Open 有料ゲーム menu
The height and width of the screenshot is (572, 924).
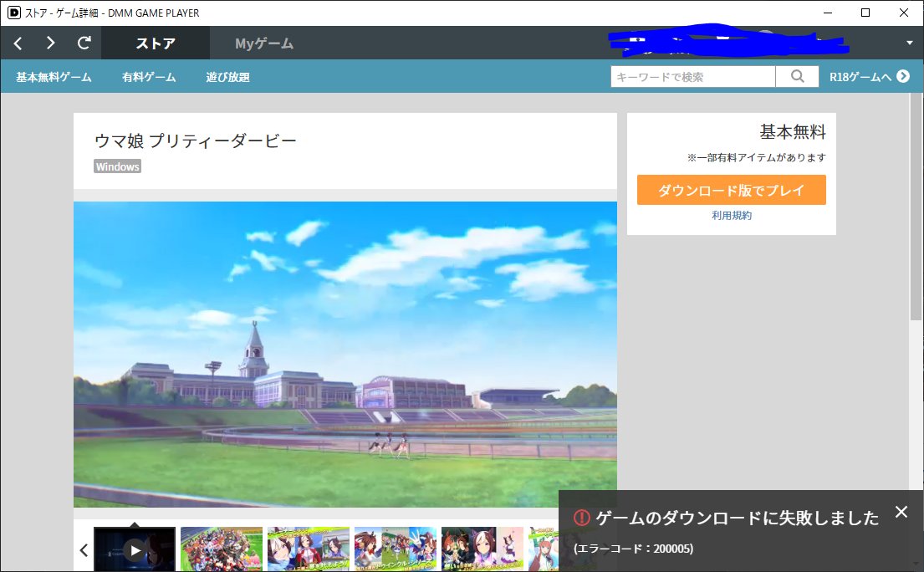pos(149,77)
